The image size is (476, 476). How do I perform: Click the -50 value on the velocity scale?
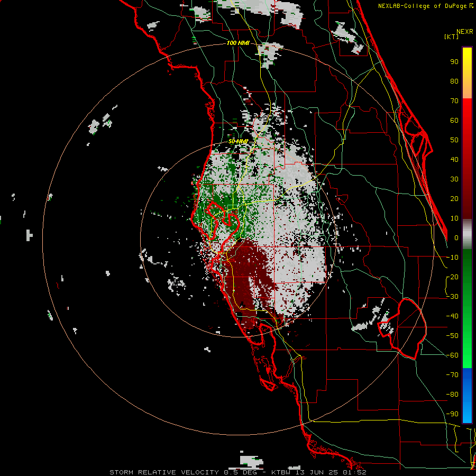click(452, 336)
